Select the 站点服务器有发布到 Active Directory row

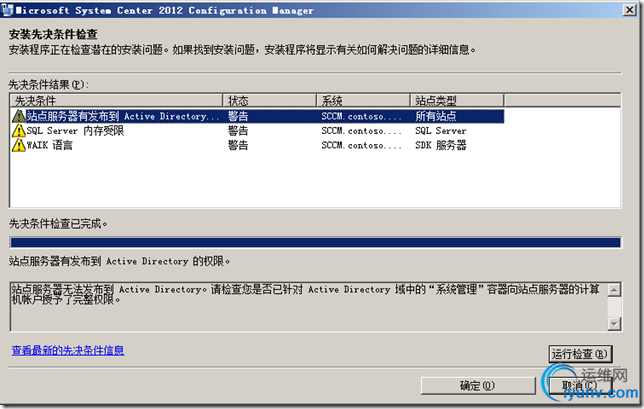click(258, 116)
